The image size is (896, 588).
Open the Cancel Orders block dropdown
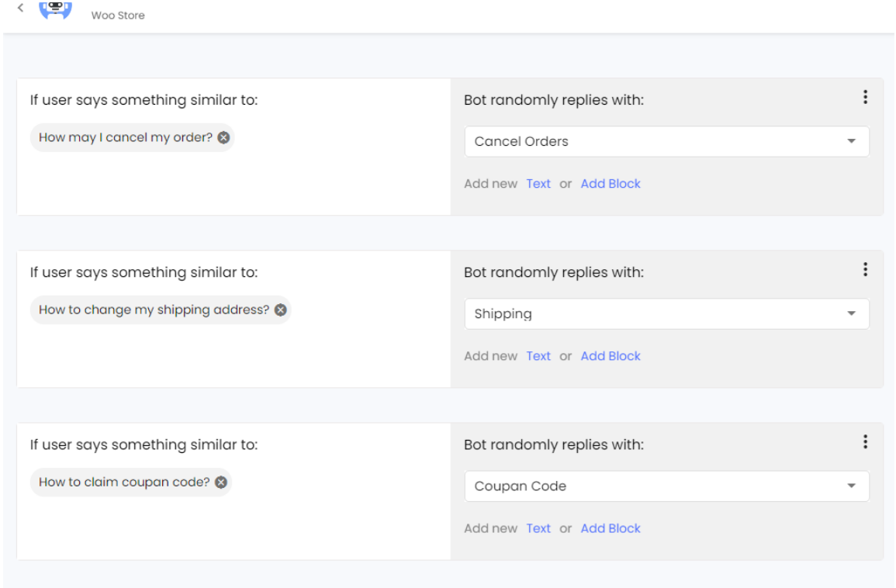(x=666, y=141)
